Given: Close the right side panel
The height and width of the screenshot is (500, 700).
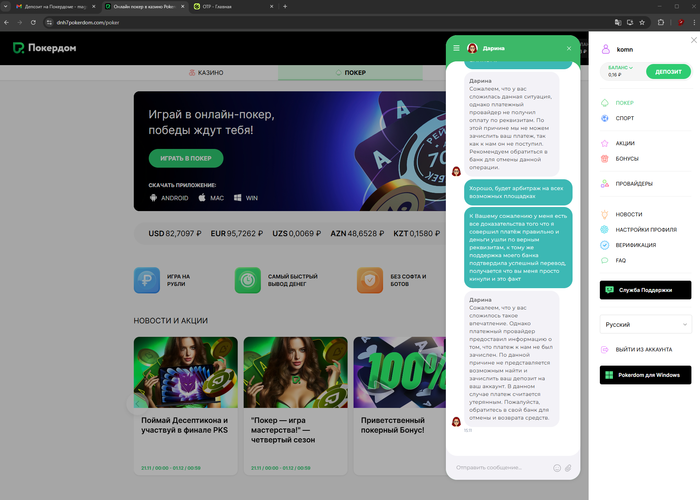Looking at the screenshot, I should (694, 40).
